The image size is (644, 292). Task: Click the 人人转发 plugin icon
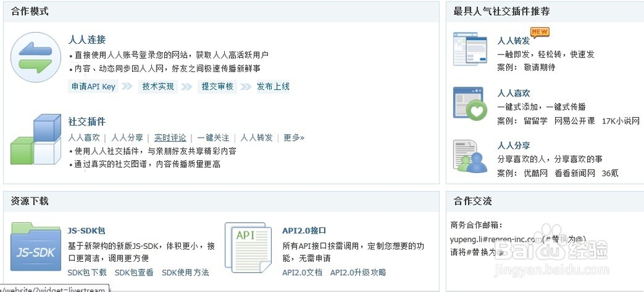coord(470,48)
